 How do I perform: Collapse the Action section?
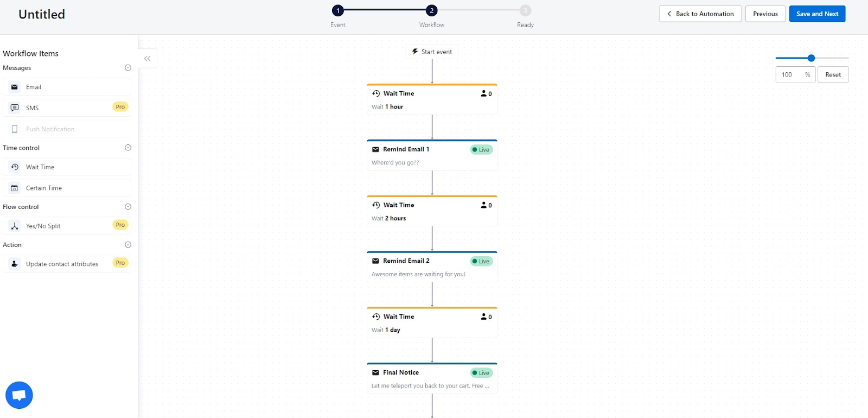point(128,245)
